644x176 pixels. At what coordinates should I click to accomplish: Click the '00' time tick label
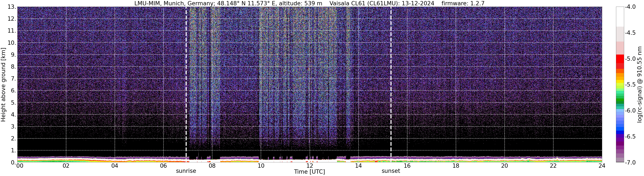[x=19, y=166]
